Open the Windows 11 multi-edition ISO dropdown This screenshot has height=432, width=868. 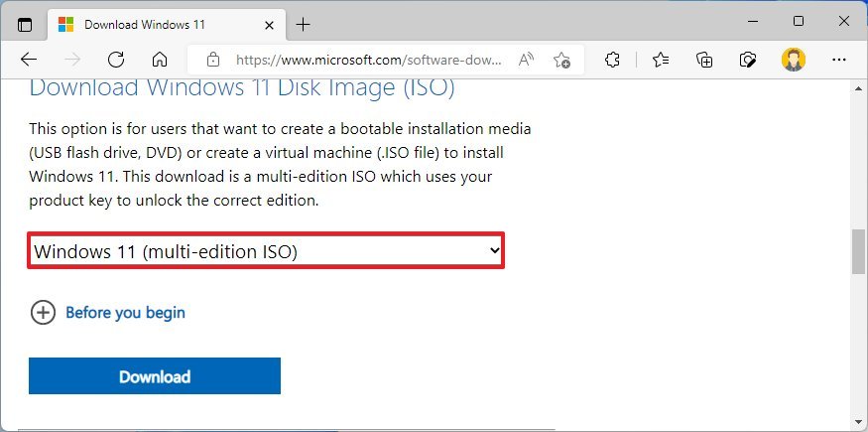[x=266, y=251]
